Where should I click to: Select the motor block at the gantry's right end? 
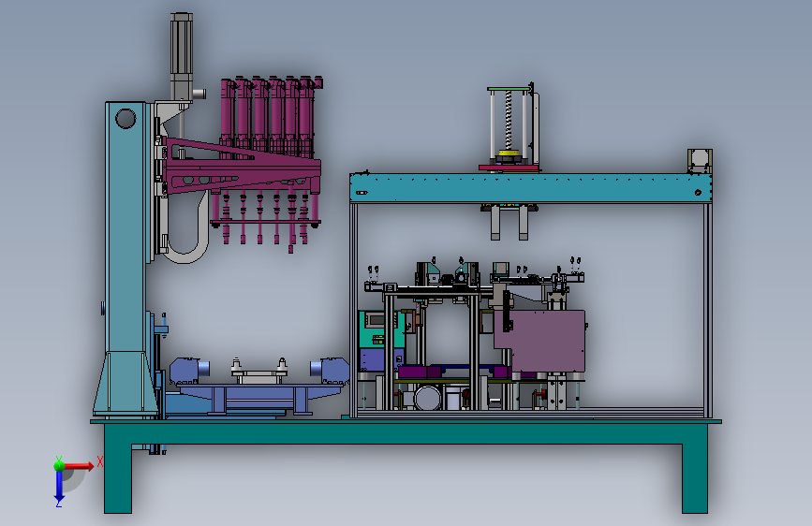tap(700, 161)
